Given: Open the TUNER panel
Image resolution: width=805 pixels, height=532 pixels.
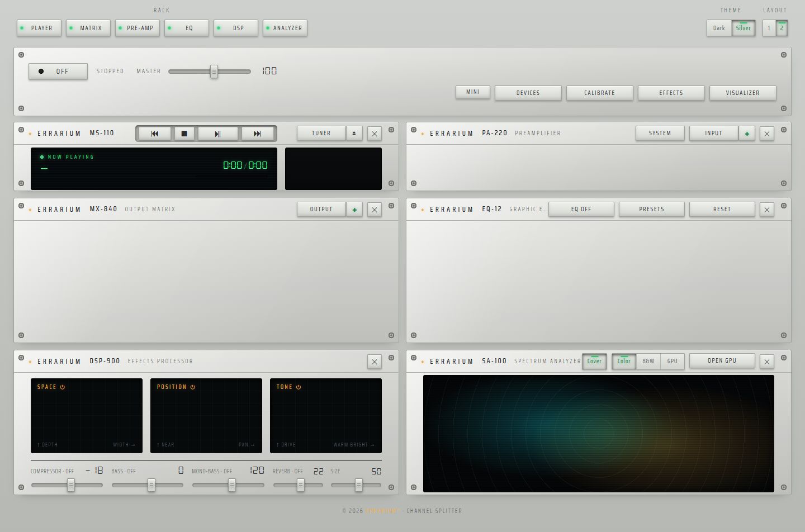Looking at the screenshot, I should pyautogui.click(x=321, y=133).
